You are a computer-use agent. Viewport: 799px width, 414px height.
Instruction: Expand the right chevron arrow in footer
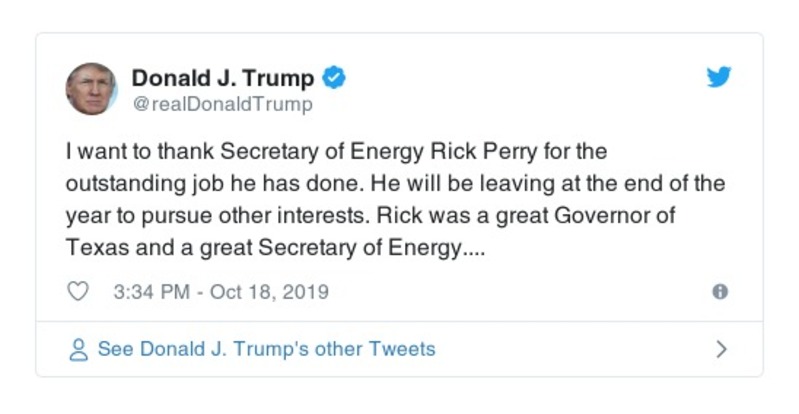[721, 349]
